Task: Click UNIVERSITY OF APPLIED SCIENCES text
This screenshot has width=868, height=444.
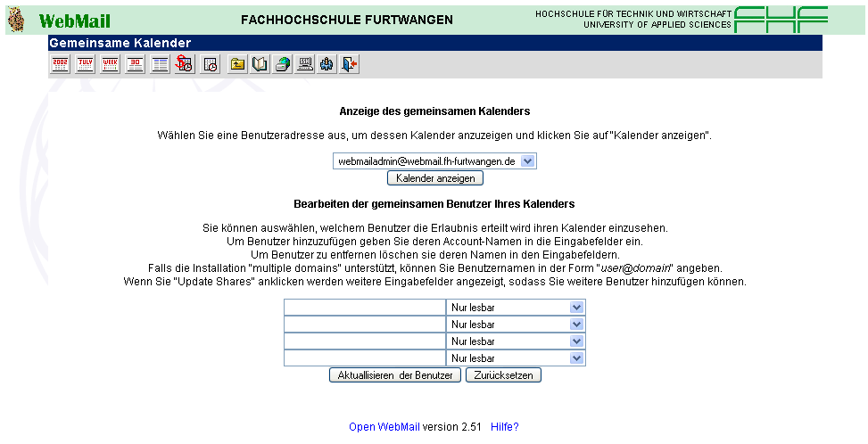Action: pyautogui.click(x=657, y=25)
